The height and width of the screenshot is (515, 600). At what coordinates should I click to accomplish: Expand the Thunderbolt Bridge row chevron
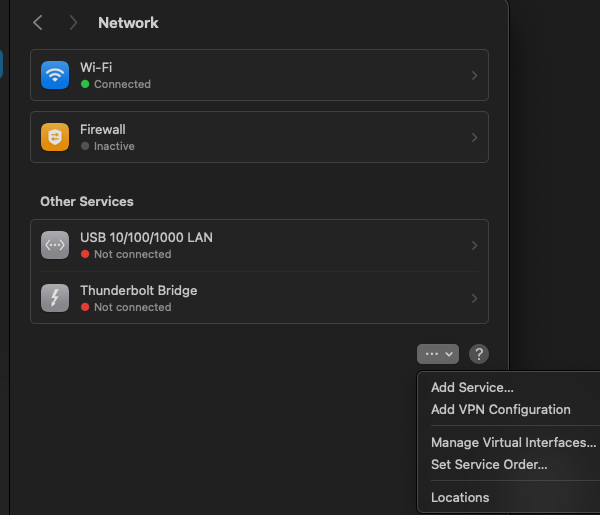474,298
